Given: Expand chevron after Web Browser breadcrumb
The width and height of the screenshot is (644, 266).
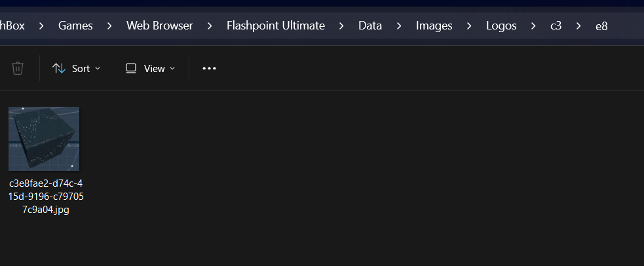Looking at the screenshot, I should click(x=210, y=26).
